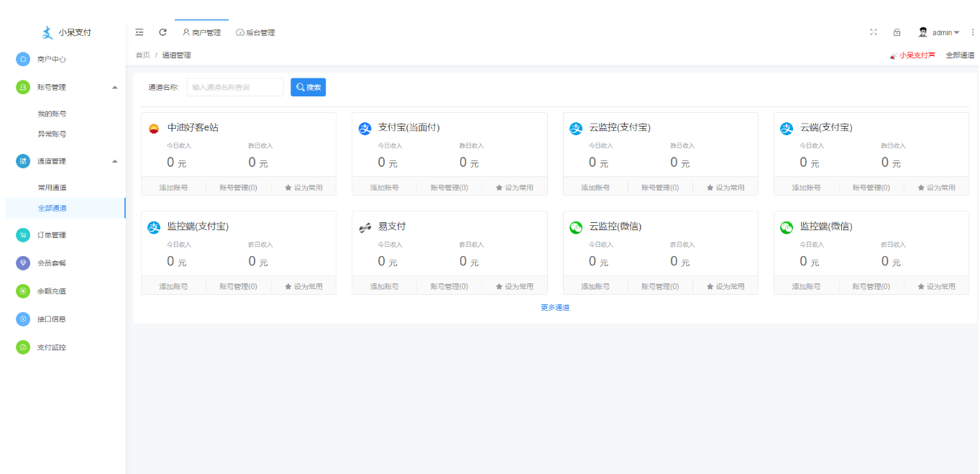Click the sidebar collapse icon in top bar

click(x=139, y=32)
